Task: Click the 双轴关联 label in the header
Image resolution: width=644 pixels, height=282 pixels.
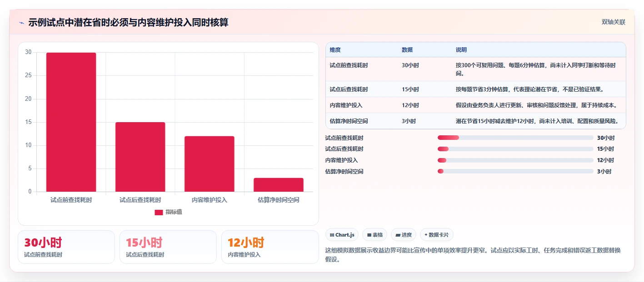Action: [614, 22]
